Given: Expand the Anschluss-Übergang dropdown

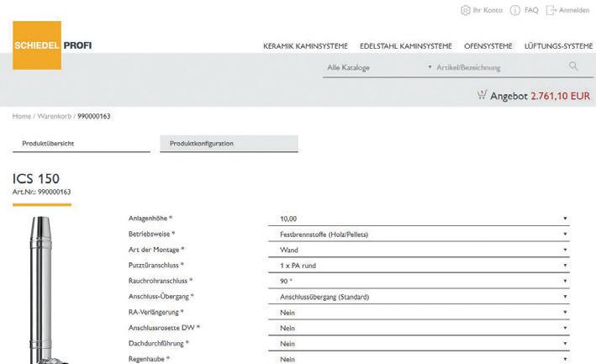Looking at the screenshot, I should [419, 297].
